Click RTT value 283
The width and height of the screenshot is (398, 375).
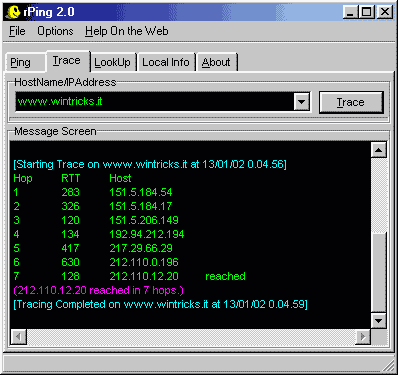(x=70, y=192)
